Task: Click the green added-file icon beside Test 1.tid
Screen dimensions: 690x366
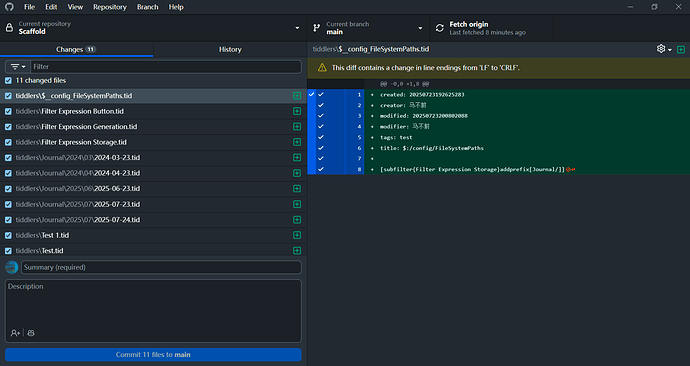Action: coord(297,235)
